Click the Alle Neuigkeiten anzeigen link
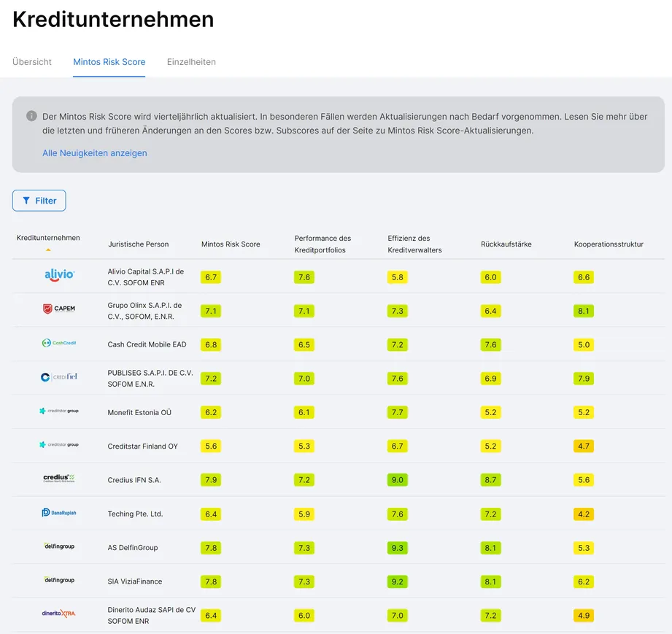This screenshot has width=672, height=634. pos(95,153)
